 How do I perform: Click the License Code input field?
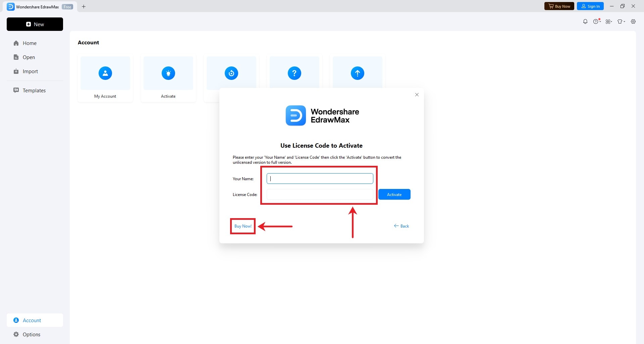(320, 194)
